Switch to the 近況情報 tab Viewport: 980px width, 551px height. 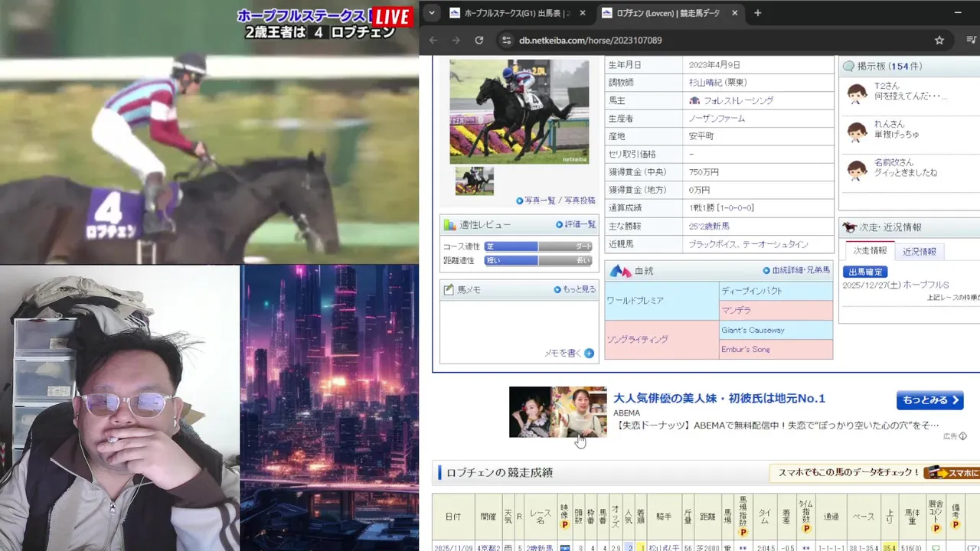919,251
